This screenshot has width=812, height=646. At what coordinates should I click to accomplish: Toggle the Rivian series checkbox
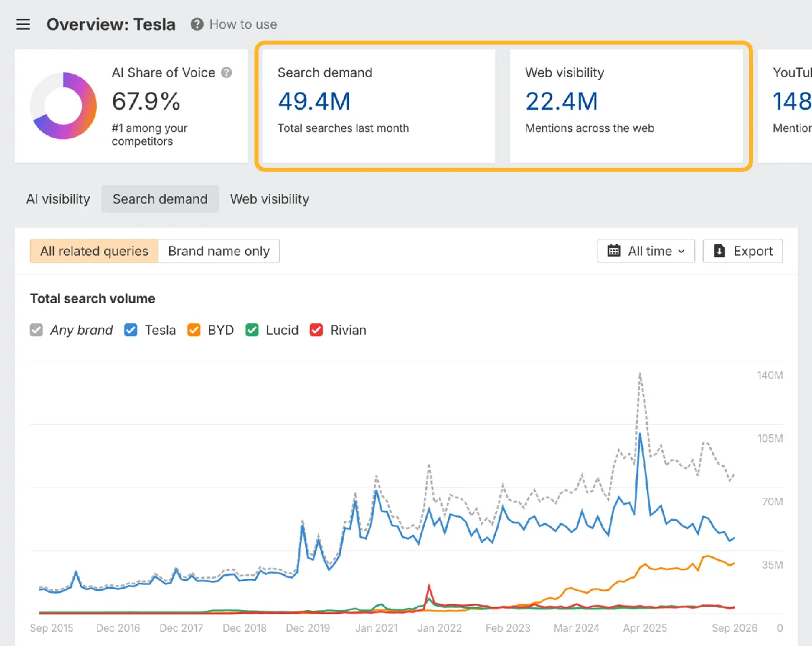coord(316,330)
